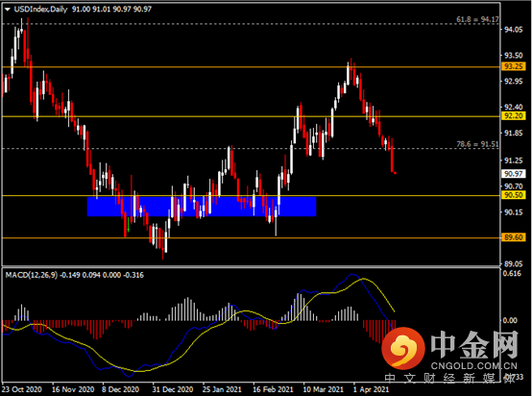The image size is (532, 396).
Task: Click the MACD 0.00 zero level label
Action: [x=510, y=320]
